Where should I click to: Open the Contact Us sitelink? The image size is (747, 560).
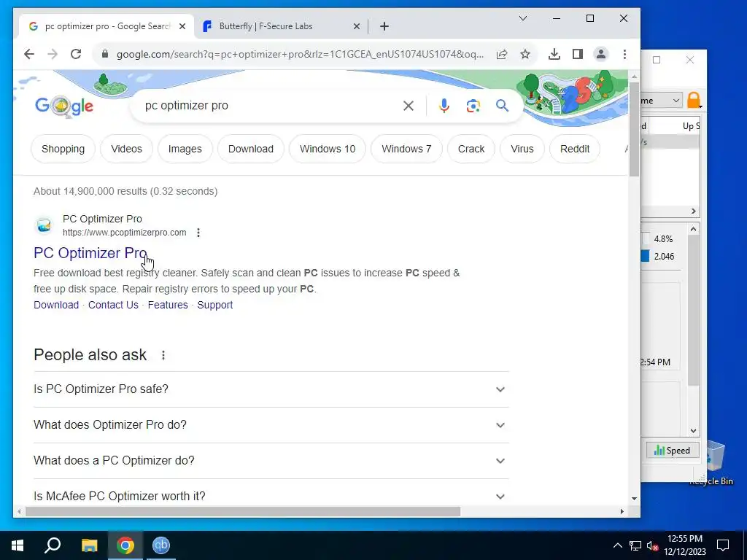pyautogui.click(x=113, y=305)
